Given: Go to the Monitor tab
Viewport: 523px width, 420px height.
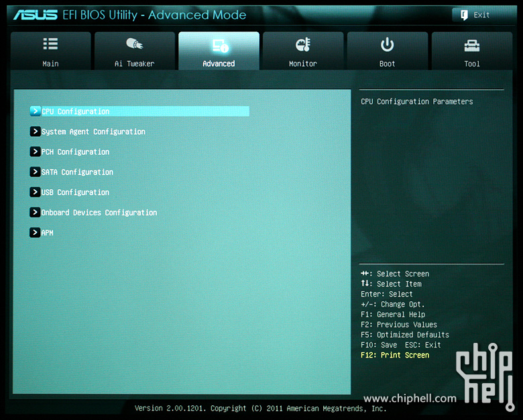Looking at the screenshot, I should click(x=303, y=51).
